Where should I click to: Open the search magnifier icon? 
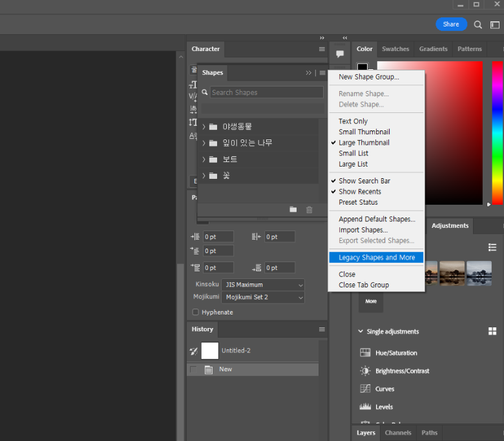tap(478, 25)
